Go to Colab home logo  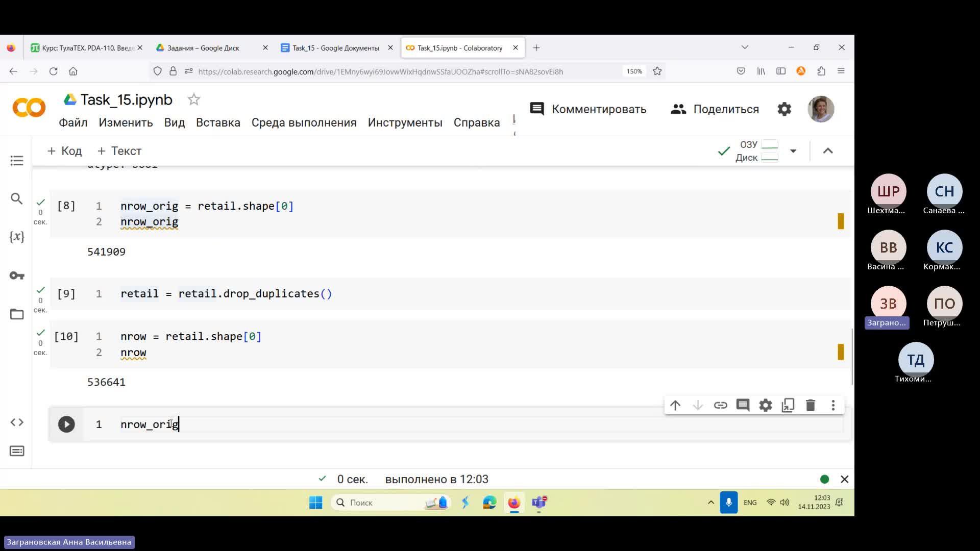[x=29, y=108]
